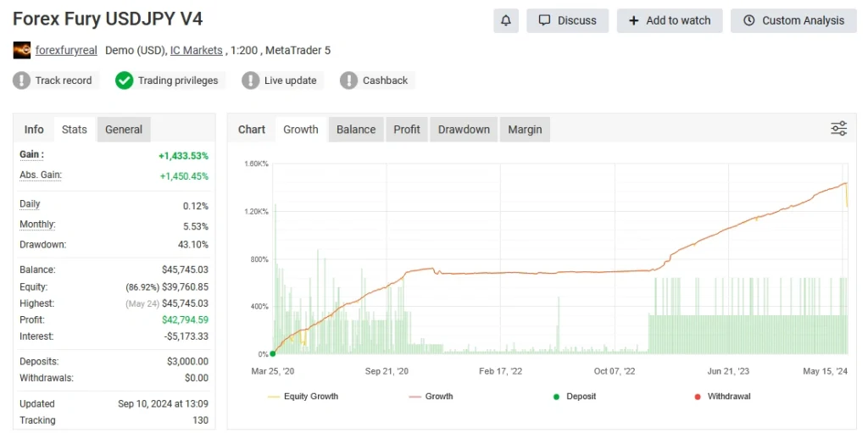Image resolution: width=868 pixels, height=433 pixels.
Task: Click tracking count 130
Action: 201,420
